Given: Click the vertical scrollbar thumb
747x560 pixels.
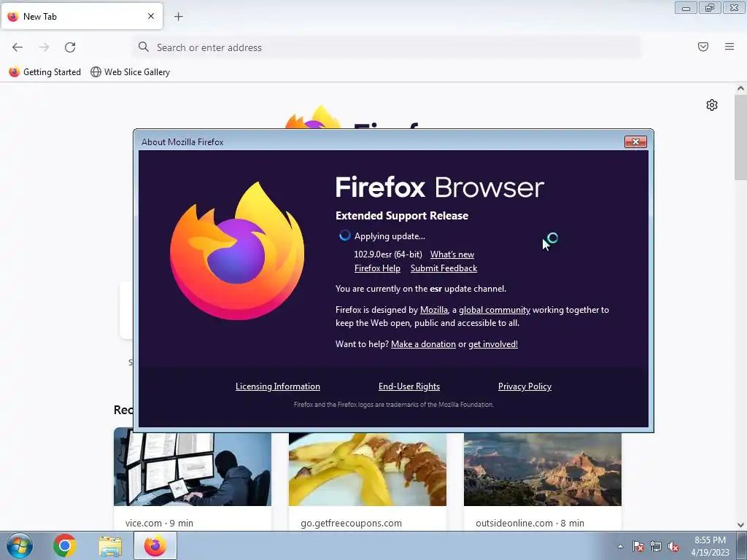Looking at the screenshot, I should tap(740, 137).
